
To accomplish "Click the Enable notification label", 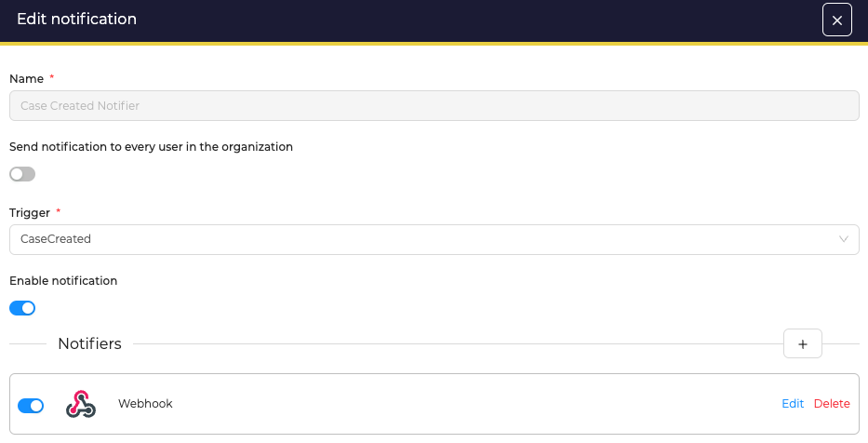I will (x=63, y=280).
